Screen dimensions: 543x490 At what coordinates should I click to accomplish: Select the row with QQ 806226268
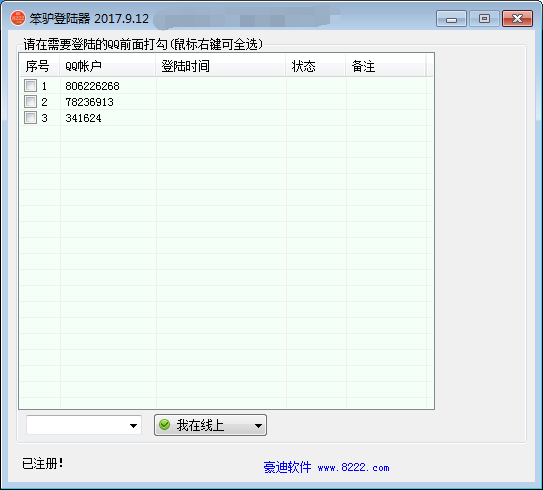226,86
